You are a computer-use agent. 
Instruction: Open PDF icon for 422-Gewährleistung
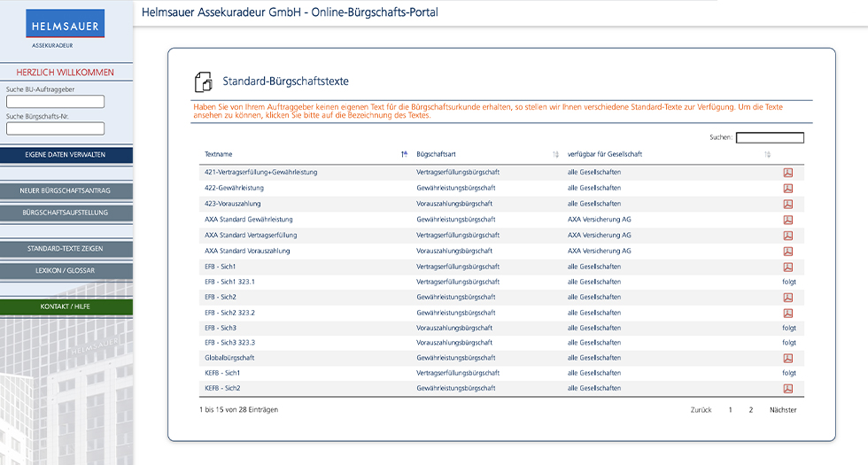(787, 188)
